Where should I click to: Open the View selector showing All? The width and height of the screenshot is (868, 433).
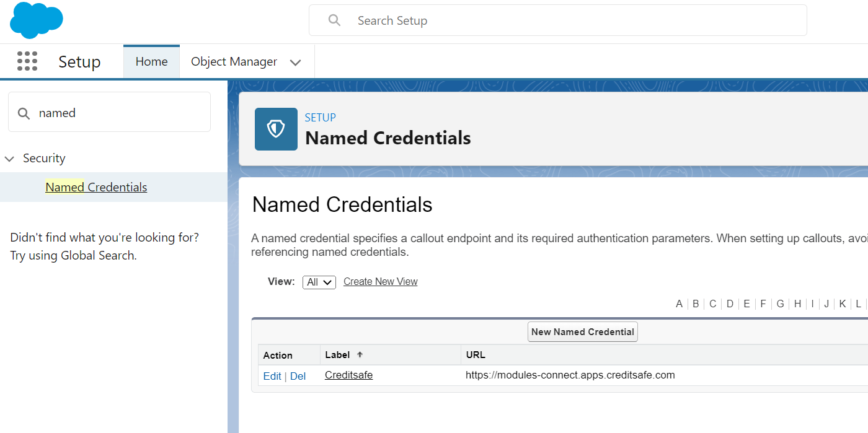319,282
